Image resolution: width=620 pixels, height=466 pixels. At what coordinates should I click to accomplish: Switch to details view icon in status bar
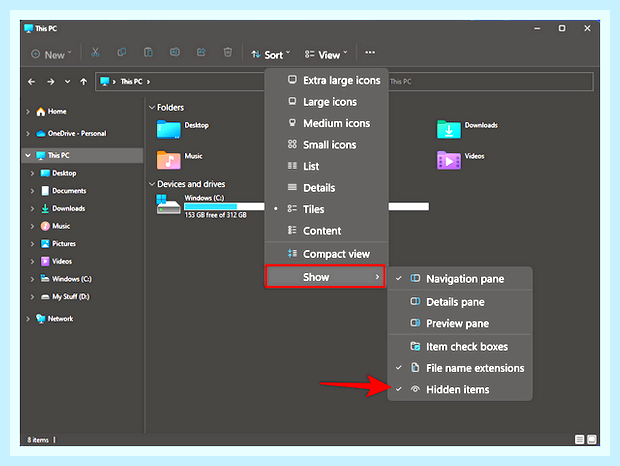click(x=579, y=440)
